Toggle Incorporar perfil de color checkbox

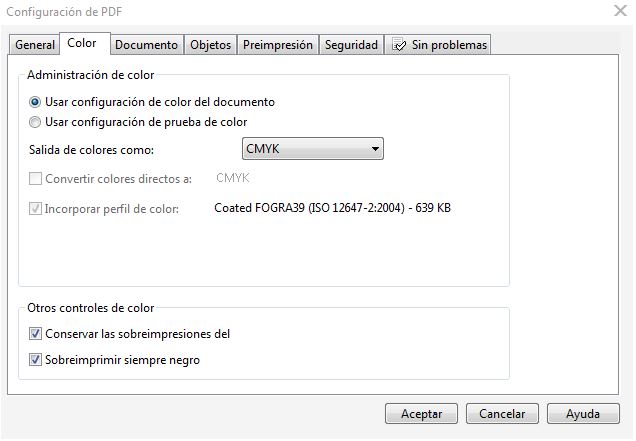pyautogui.click(x=35, y=209)
